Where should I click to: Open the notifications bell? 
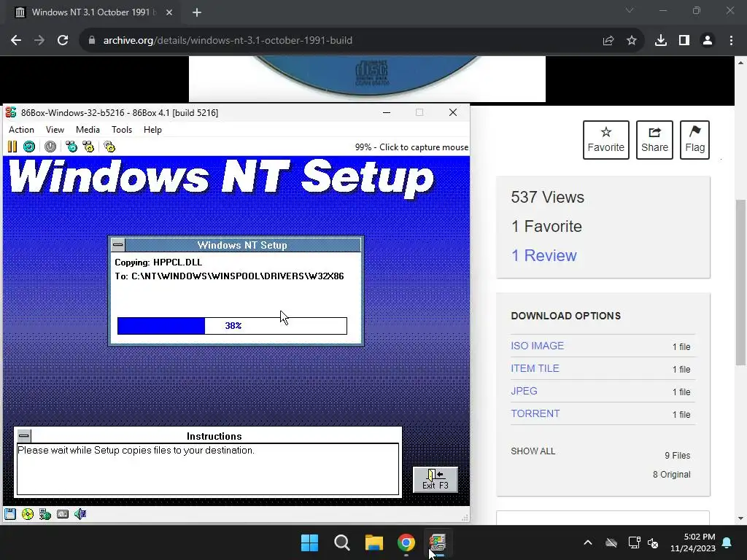tap(727, 542)
